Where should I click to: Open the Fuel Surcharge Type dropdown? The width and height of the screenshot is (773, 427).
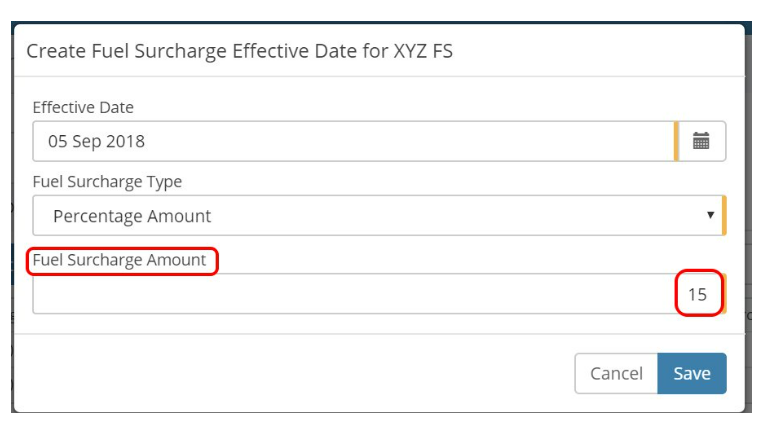[379, 215]
